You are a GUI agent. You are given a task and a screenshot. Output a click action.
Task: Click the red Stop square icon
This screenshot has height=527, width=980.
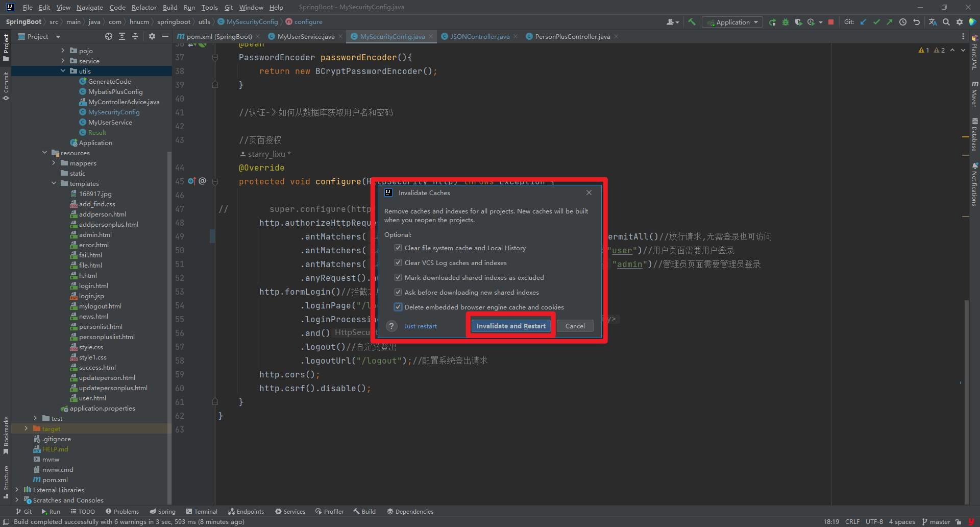tap(831, 22)
